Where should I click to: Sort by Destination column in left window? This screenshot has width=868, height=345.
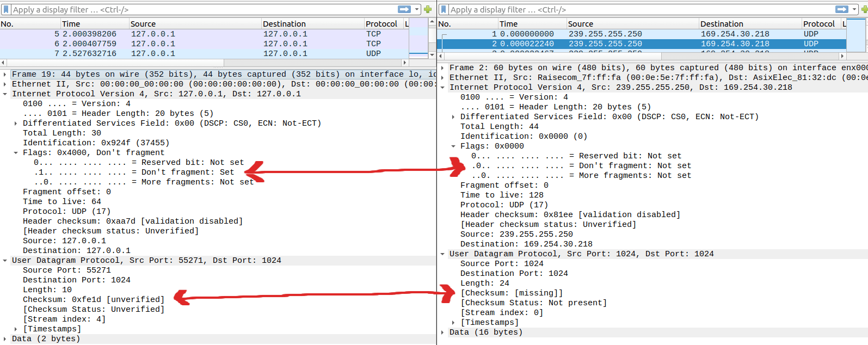coord(313,23)
